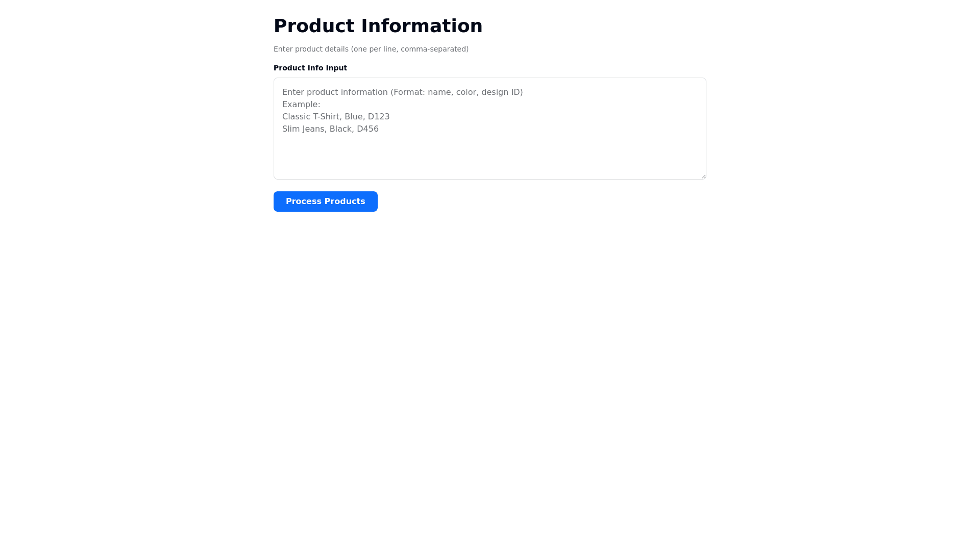Viewport: 980px width, 551px height.
Task: Click the word 'Product' in the page heading
Action: click(314, 26)
